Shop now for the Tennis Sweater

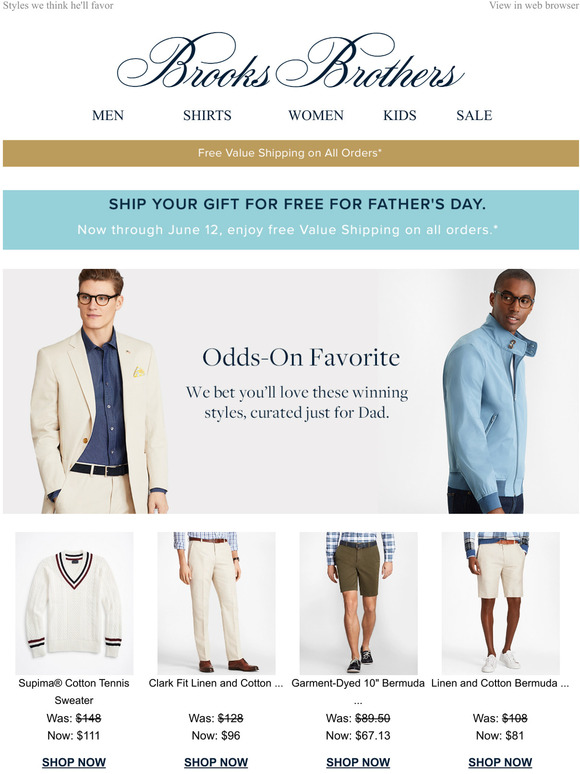tap(74, 762)
